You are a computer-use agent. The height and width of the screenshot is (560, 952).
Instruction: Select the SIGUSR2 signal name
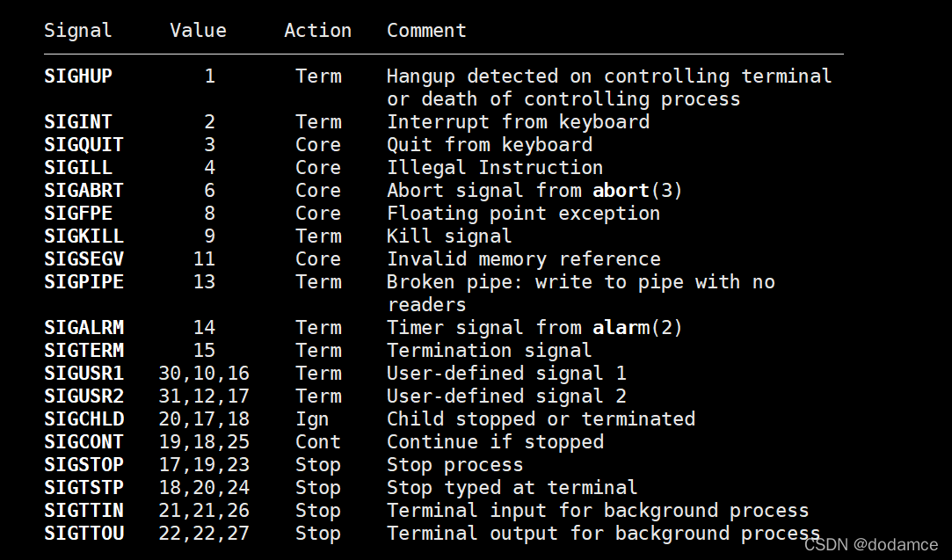click(84, 396)
